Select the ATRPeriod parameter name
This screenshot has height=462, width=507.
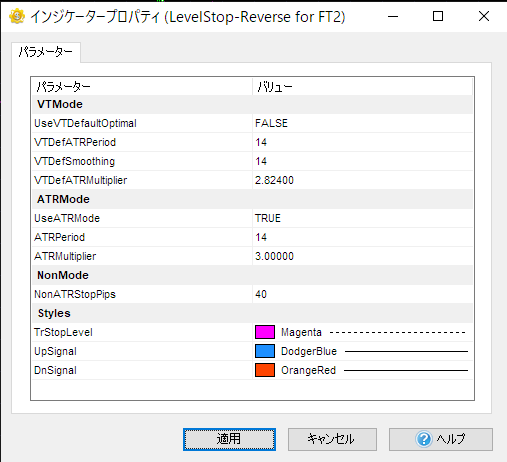[60, 237]
